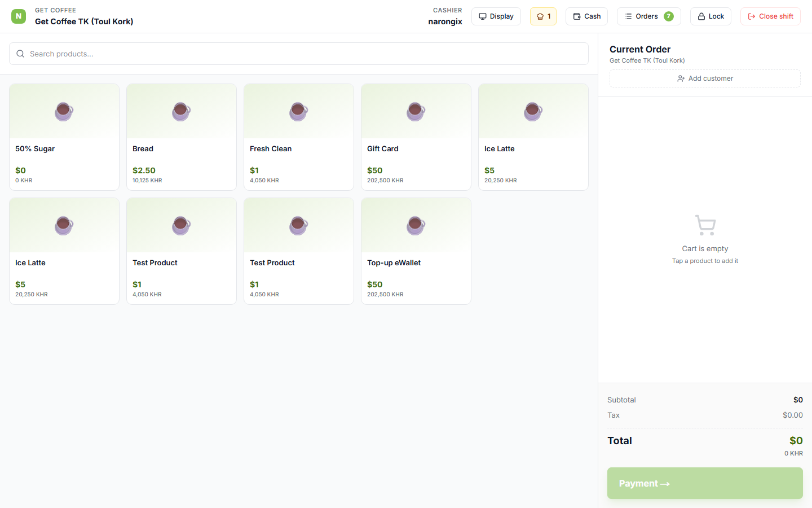Click the empty cart icon
The width and height of the screenshot is (812, 508).
point(705,225)
